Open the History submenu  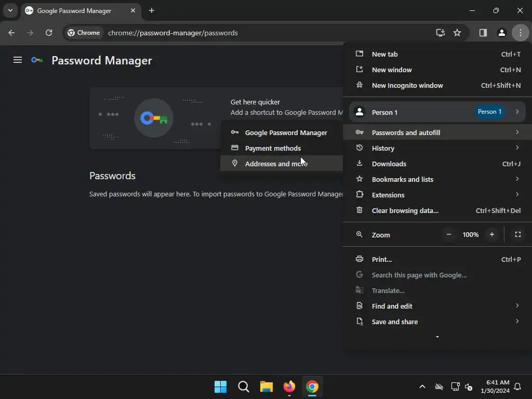(437, 148)
